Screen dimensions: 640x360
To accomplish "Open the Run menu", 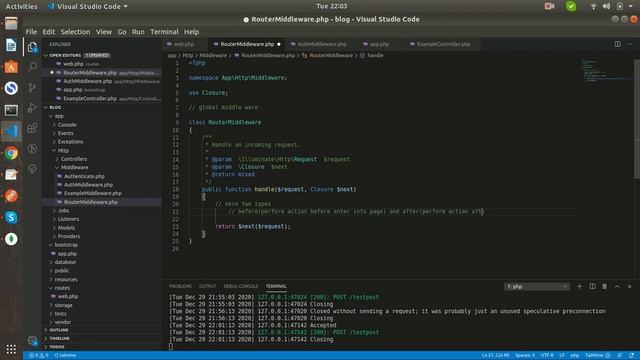I will pos(138,32).
